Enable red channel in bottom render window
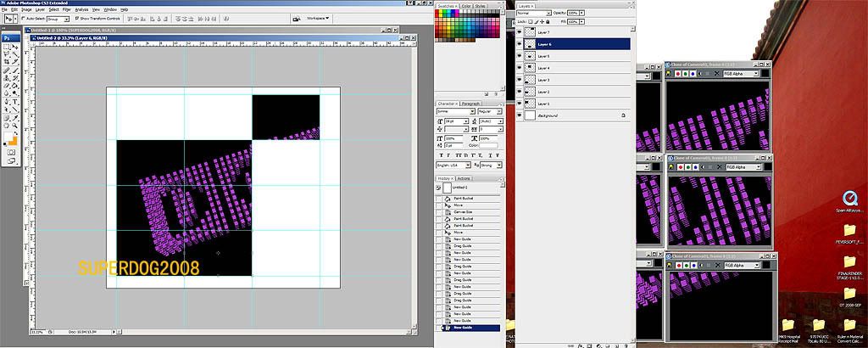The width and height of the screenshot is (868, 348). 677,266
